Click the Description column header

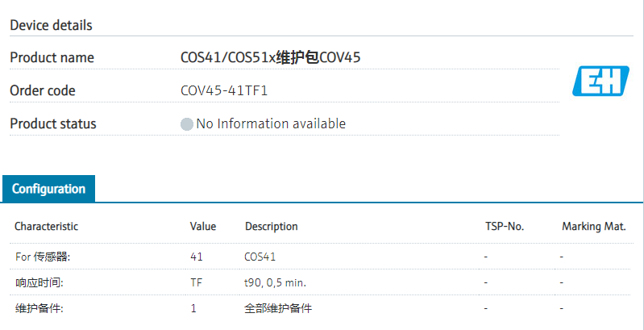pos(272,227)
